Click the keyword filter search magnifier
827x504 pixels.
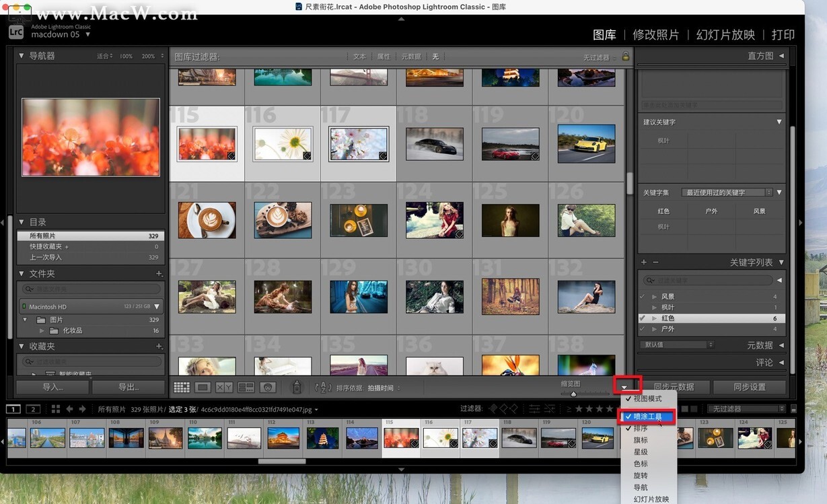[x=649, y=280]
